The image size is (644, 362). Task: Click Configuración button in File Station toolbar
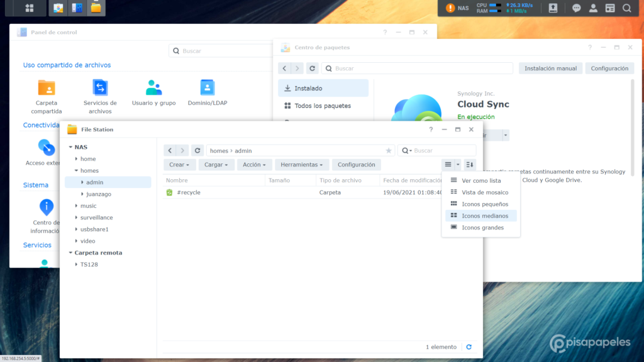356,165
